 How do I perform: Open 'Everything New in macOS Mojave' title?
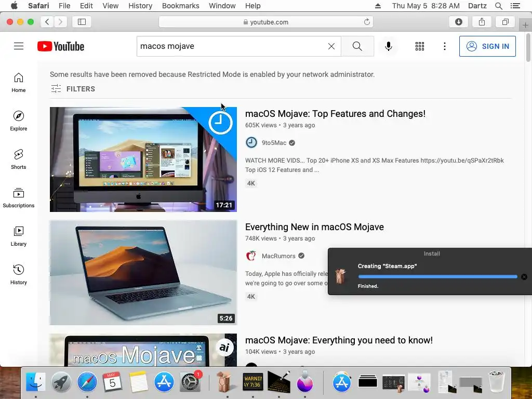click(x=314, y=227)
